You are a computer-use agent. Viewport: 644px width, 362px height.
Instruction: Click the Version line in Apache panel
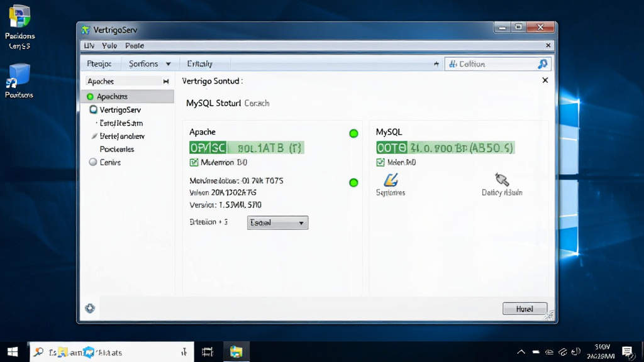pos(226,205)
